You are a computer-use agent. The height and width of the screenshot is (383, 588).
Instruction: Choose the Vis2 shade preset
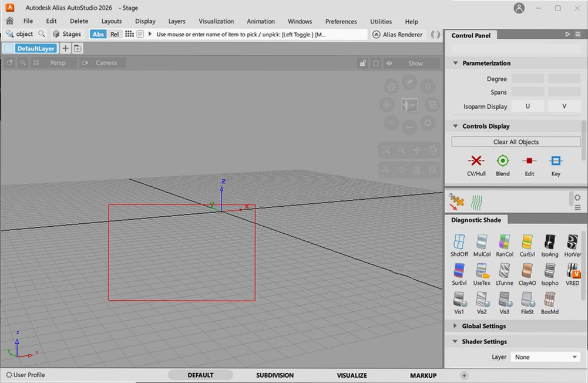(482, 303)
